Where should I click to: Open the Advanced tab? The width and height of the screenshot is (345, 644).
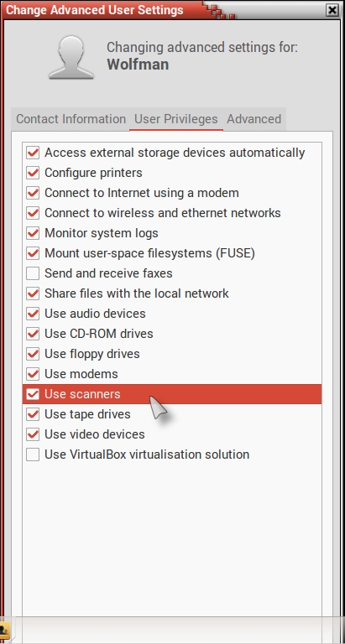tap(254, 119)
